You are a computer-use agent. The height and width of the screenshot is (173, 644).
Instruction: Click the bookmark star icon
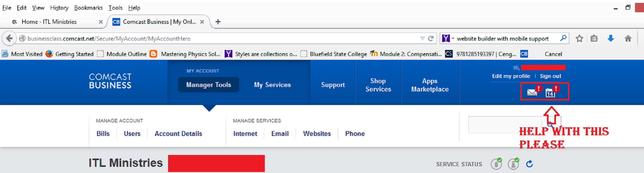tap(579, 39)
